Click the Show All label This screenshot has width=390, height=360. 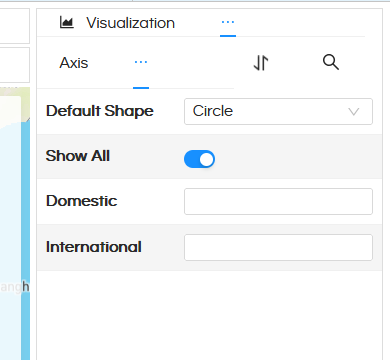(78, 156)
